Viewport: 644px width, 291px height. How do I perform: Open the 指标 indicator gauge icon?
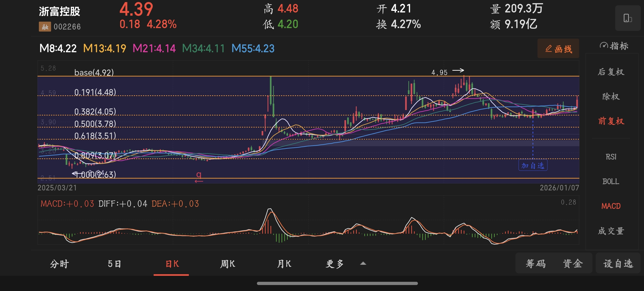[604, 46]
